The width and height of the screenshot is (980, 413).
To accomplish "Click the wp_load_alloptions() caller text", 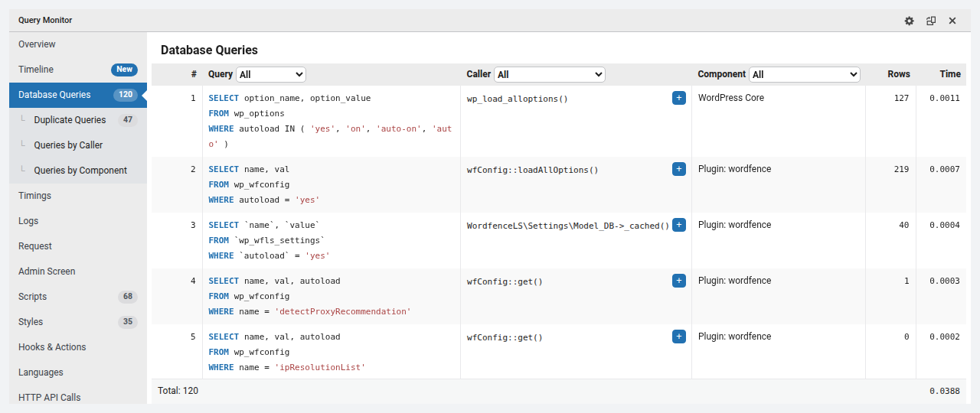I will 518,99.
